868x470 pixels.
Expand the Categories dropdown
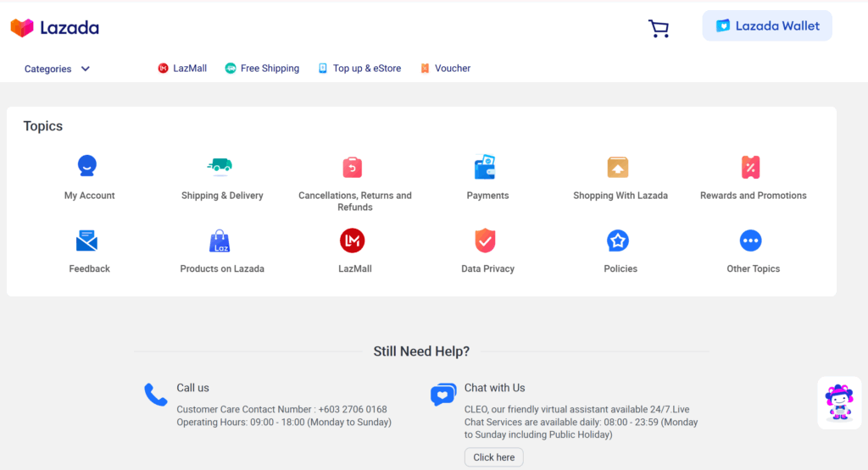(57, 69)
